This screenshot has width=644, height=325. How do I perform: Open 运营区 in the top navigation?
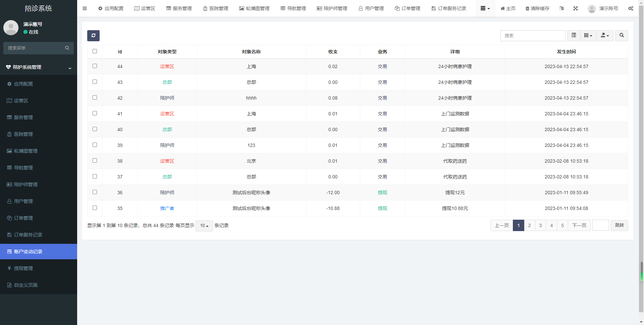click(145, 8)
